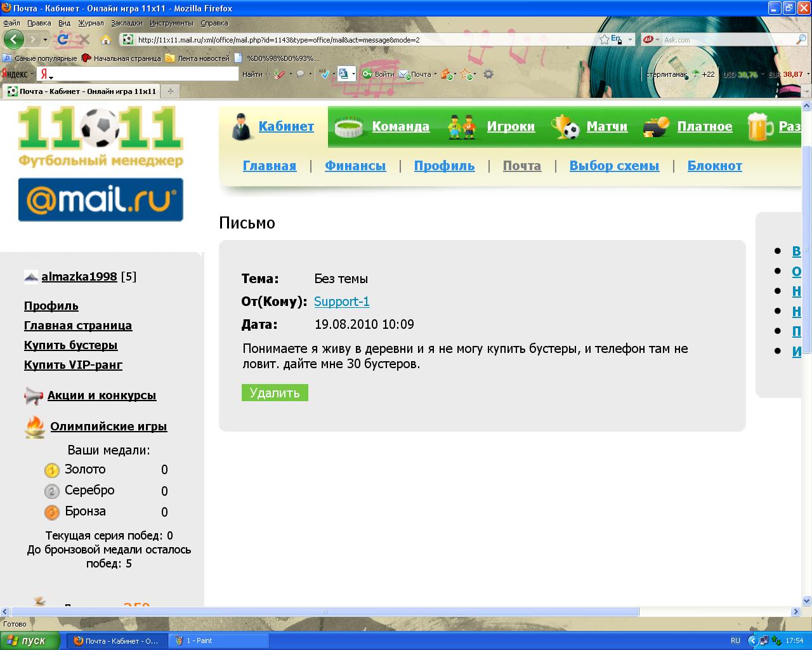Expand the Почта dropdown in Yandex bar
The width and height of the screenshot is (812, 650).
pos(435,74)
